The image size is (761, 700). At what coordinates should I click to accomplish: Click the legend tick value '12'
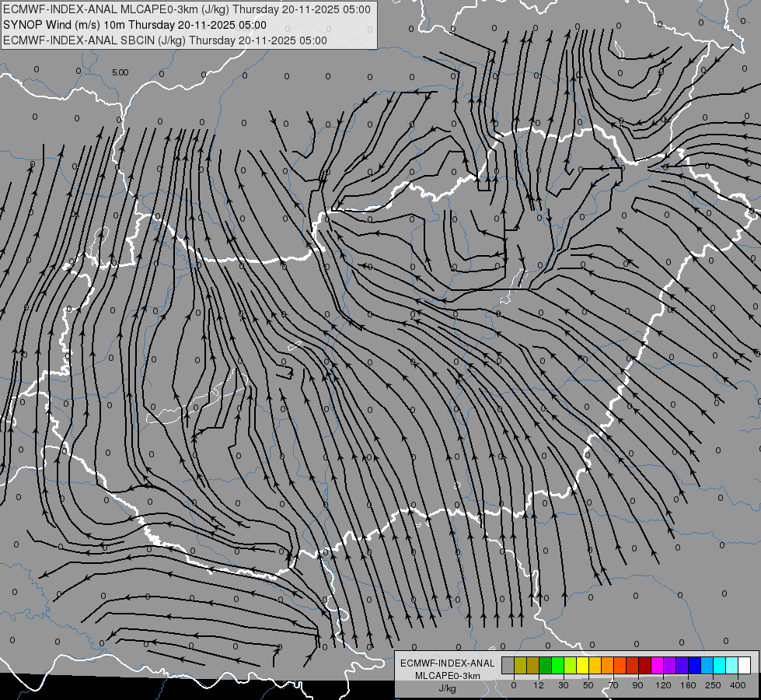pos(539,685)
